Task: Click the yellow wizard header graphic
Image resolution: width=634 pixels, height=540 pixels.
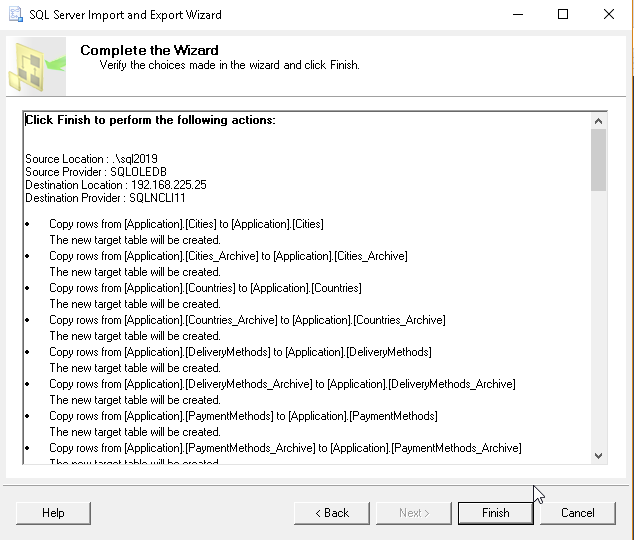Action: [x=35, y=68]
